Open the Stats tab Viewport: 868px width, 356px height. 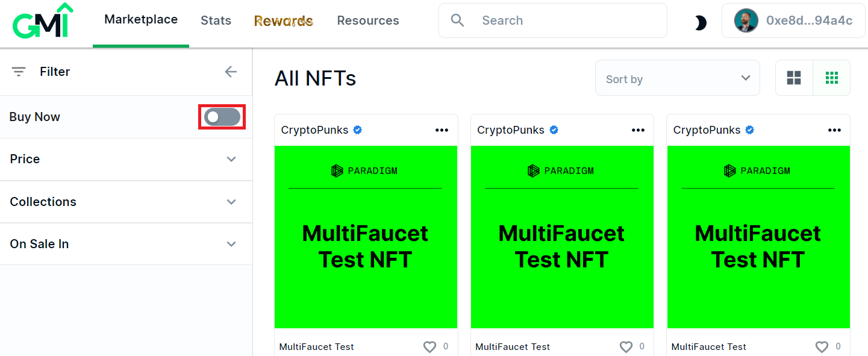pyautogui.click(x=216, y=20)
